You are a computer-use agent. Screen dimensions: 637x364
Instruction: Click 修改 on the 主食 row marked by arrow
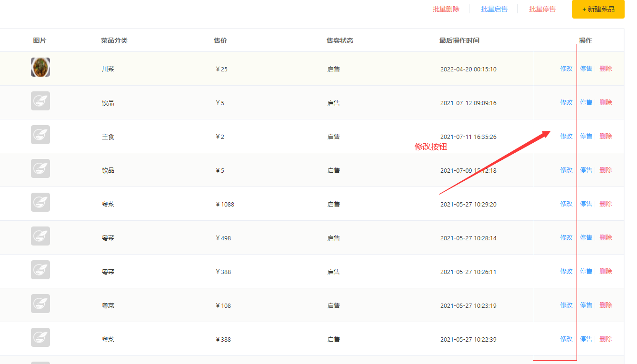coord(567,136)
